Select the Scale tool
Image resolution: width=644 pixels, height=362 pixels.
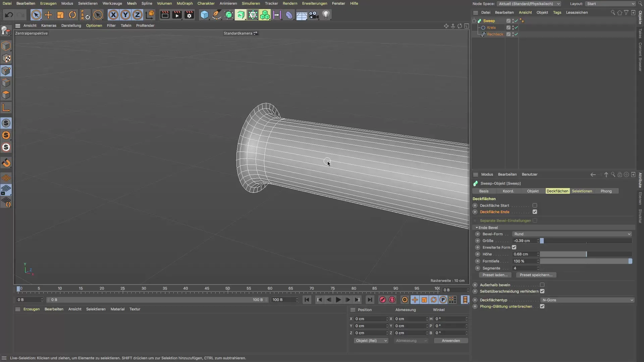coord(60,15)
